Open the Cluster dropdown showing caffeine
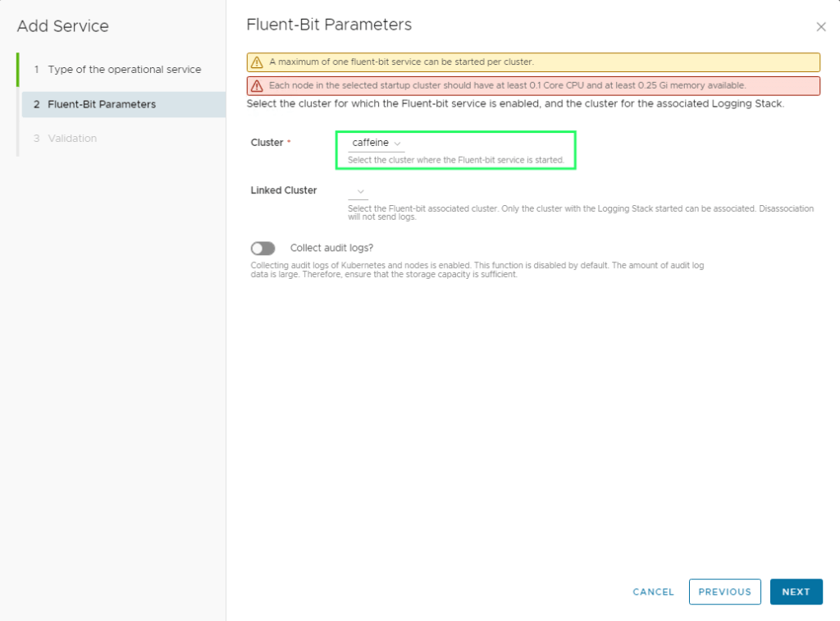Viewport: 840px width, 621px height. (x=376, y=143)
